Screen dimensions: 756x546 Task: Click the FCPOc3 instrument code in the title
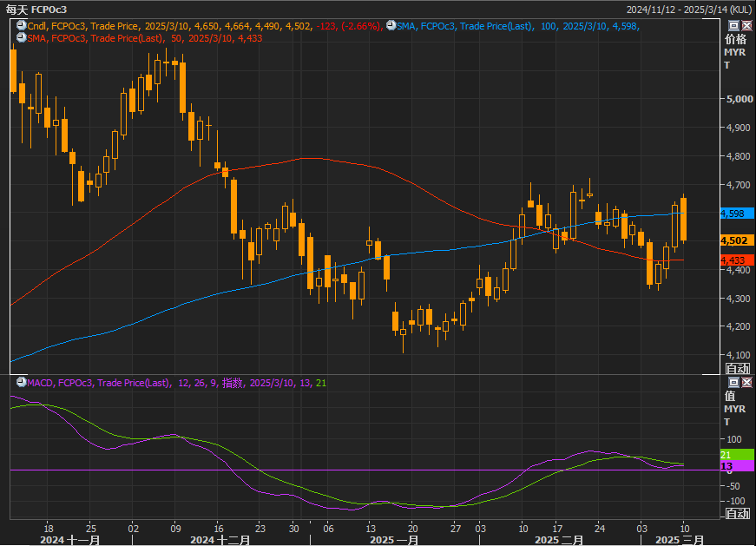(49, 9)
